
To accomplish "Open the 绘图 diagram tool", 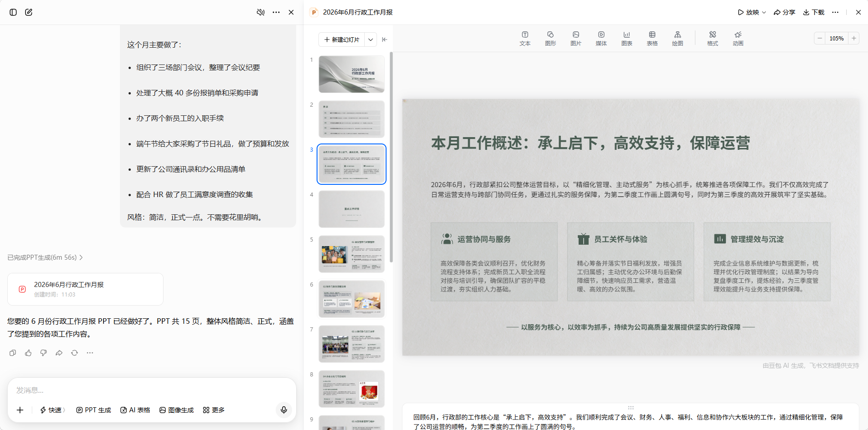I will point(678,39).
